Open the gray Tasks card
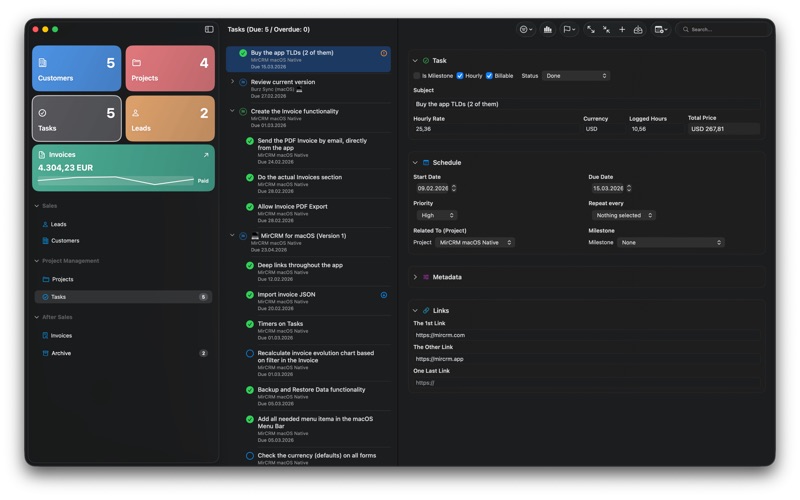800x500 pixels. click(77, 118)
